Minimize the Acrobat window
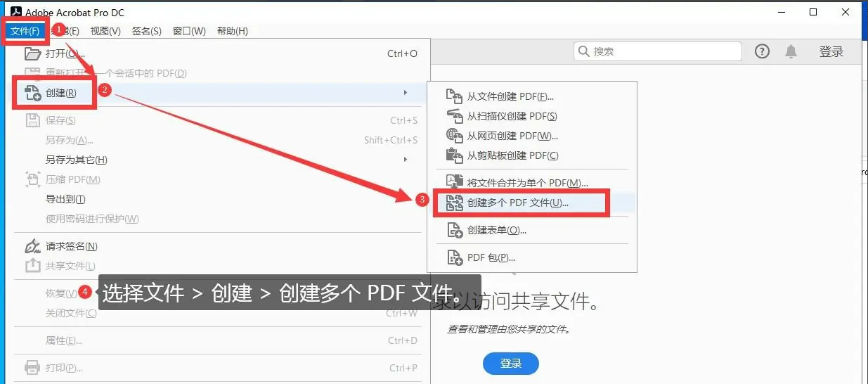 coord(781,12)
